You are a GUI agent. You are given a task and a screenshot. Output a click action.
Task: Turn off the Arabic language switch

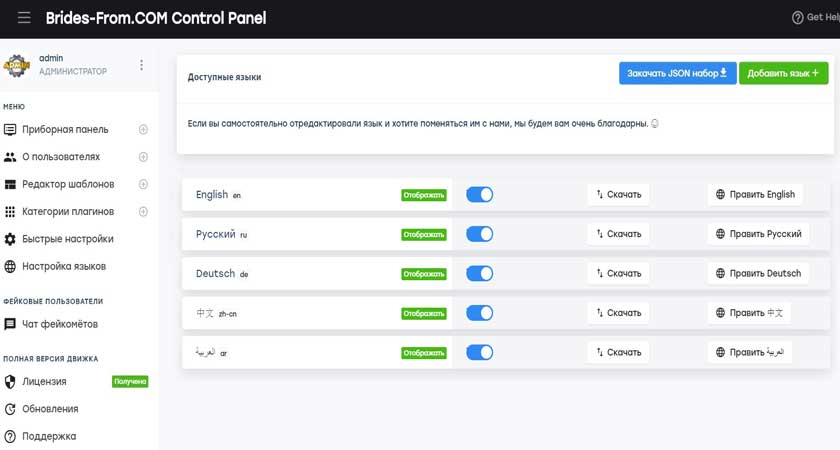tap(479, 352)
